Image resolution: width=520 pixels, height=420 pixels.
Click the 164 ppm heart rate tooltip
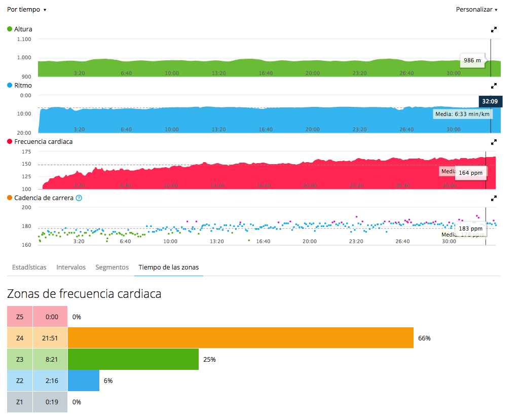(x=471, y=173)
